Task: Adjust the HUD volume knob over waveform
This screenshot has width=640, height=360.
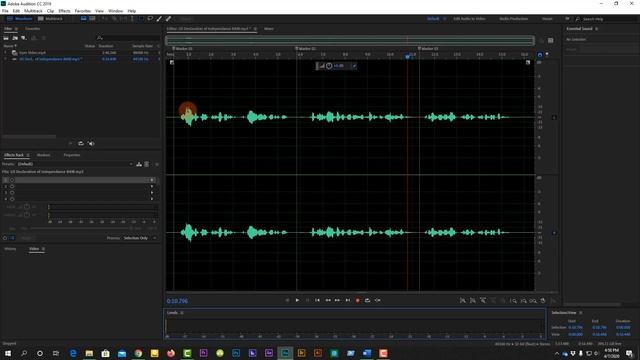Action: (329, 66)
